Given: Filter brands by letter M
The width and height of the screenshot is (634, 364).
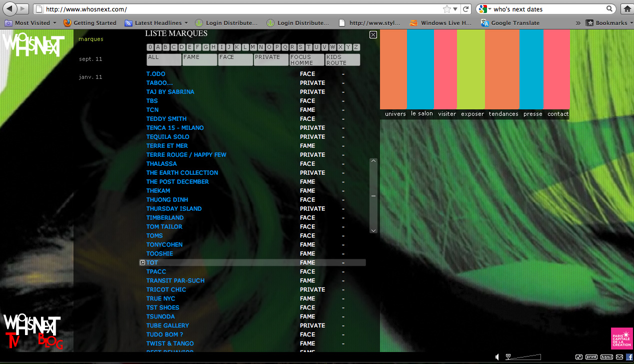Looking at the screenshot, I should (x=253, y=47).
